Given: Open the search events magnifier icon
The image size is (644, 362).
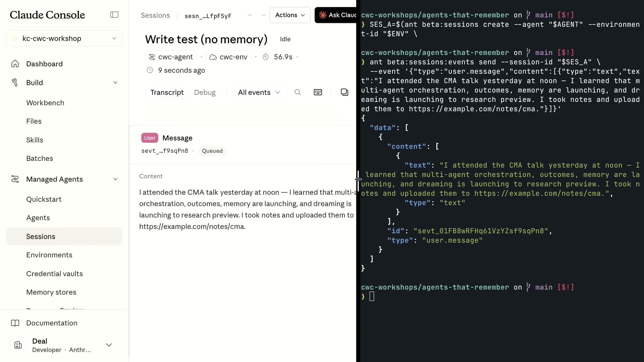Looking at the screenshot, I should point(298,92).
